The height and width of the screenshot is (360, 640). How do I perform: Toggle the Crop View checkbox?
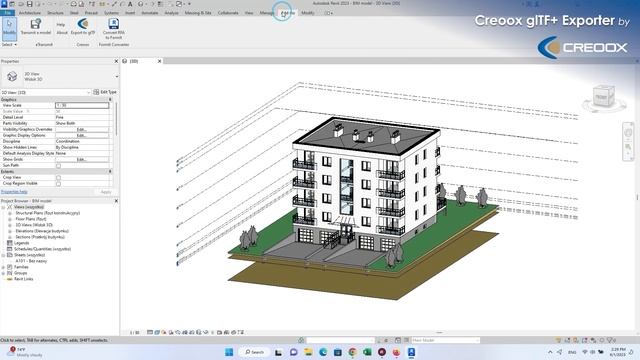point(58,178)
